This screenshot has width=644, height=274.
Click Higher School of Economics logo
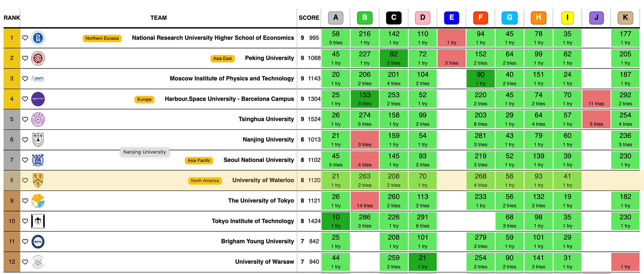coord(38,38)
